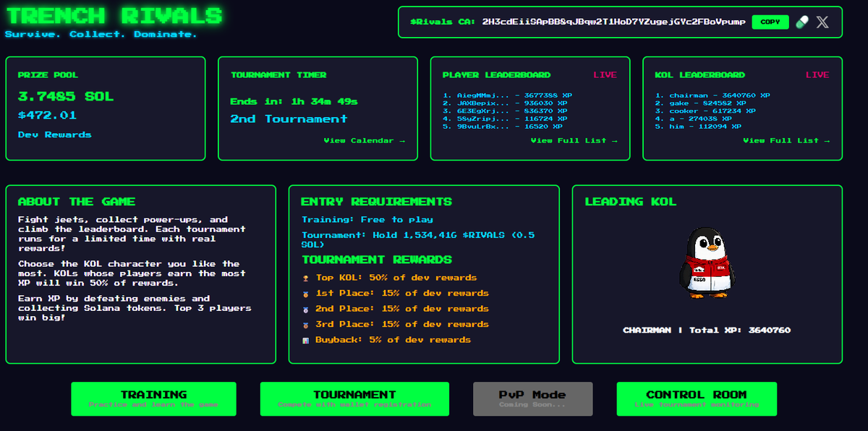
Task: Click Dev Rewards in Prize Pool card
Action: point(55,135)
